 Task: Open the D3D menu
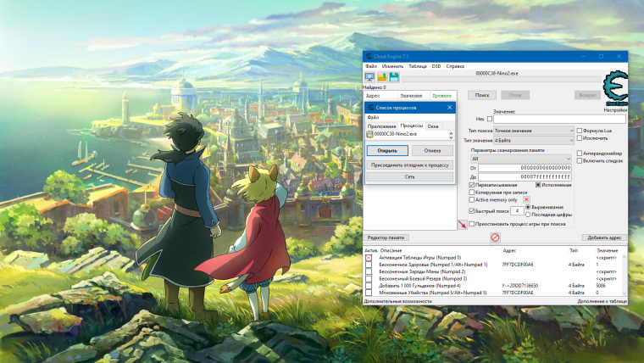click(436, 66)
